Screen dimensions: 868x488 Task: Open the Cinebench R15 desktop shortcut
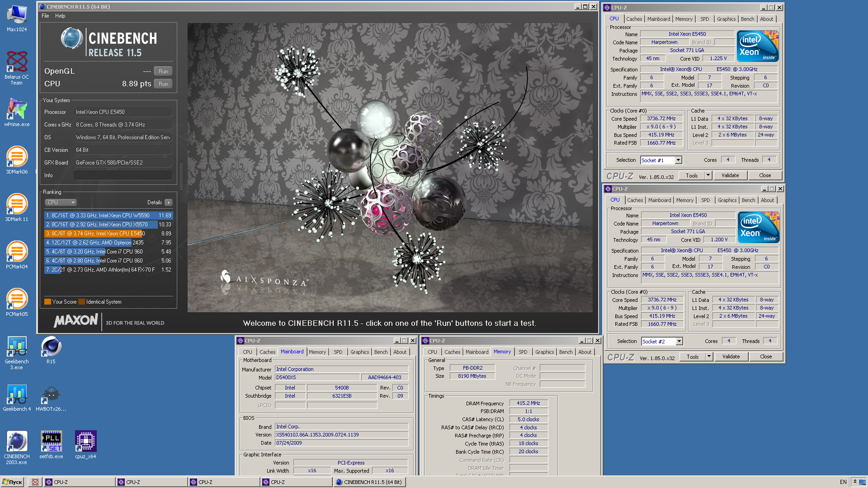coord(51,350)
